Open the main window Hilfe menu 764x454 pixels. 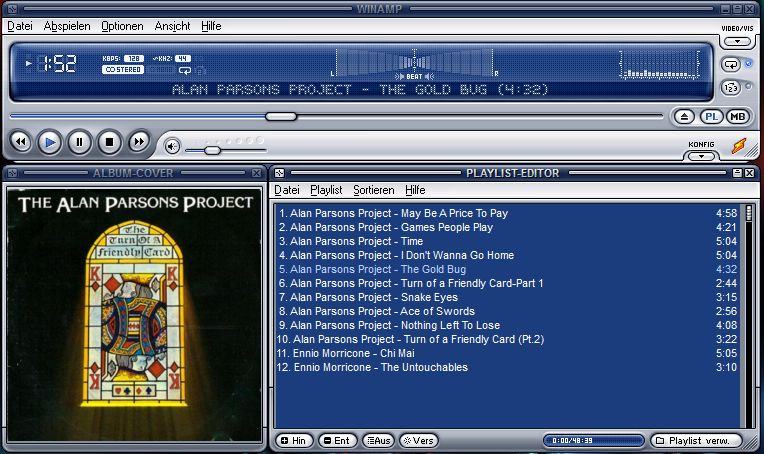(x=211, y=26)
